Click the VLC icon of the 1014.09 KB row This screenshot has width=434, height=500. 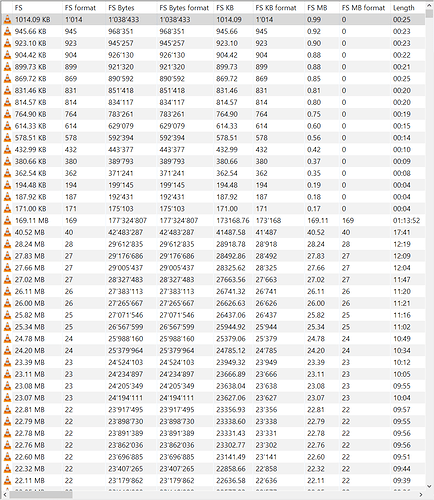7,20
